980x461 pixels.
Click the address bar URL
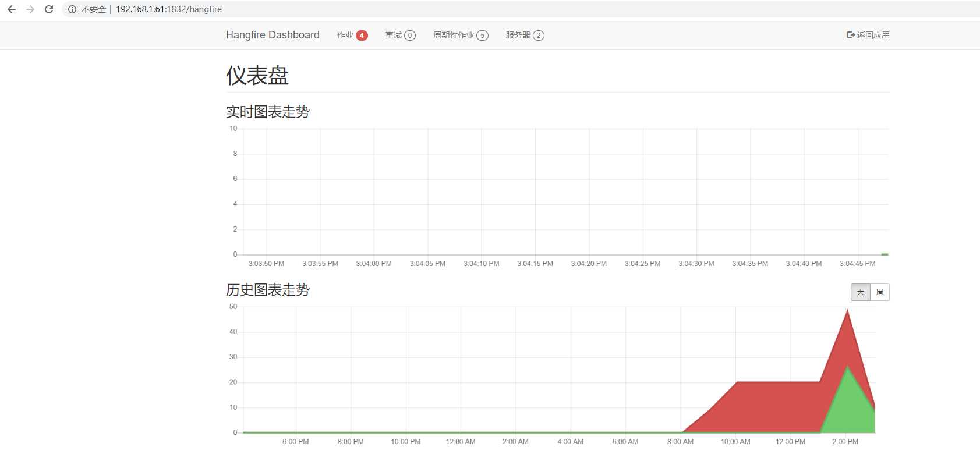click(169, 9)
